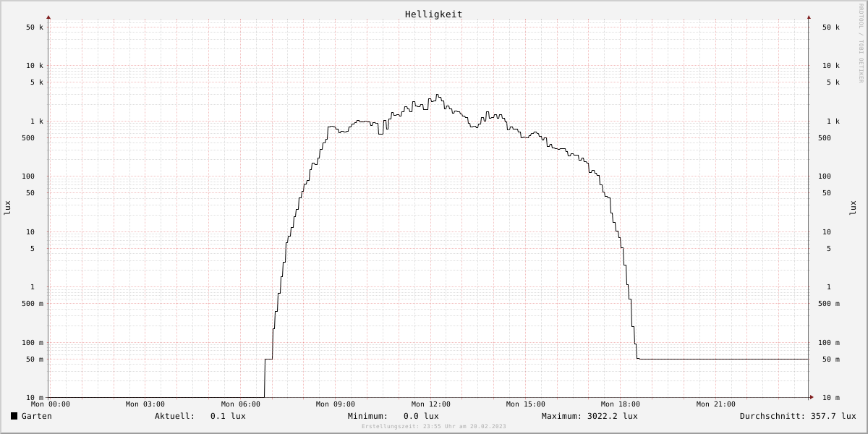Viewport: 868px width, 434px height.
Task: Click the "100 m" tick on left axis
Action: (x=33, y=343)
